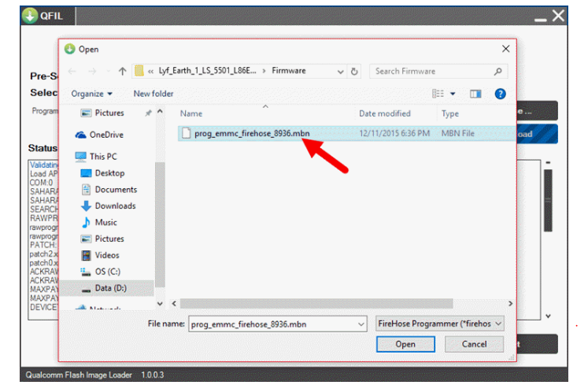Open the Help icon
Image resolution: width=588 pixels, height=385 pixels.
pyautogui.click(x=500, y=94)
